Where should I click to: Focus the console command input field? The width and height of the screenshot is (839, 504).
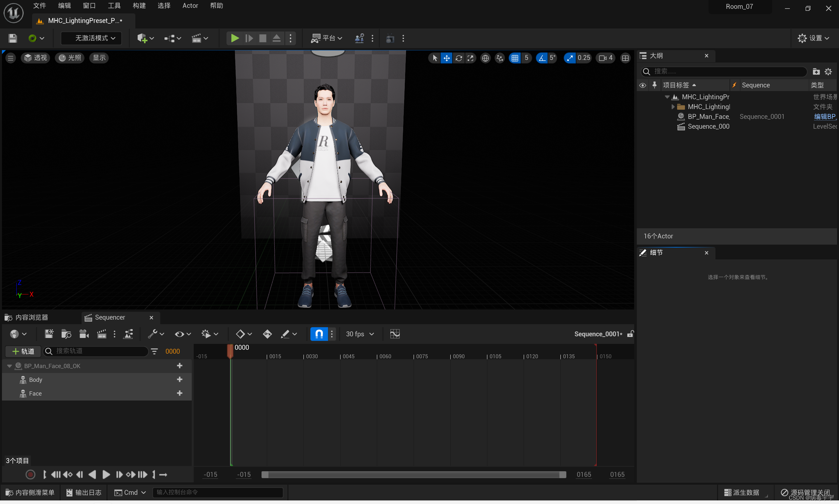click(x=218, y=492)
